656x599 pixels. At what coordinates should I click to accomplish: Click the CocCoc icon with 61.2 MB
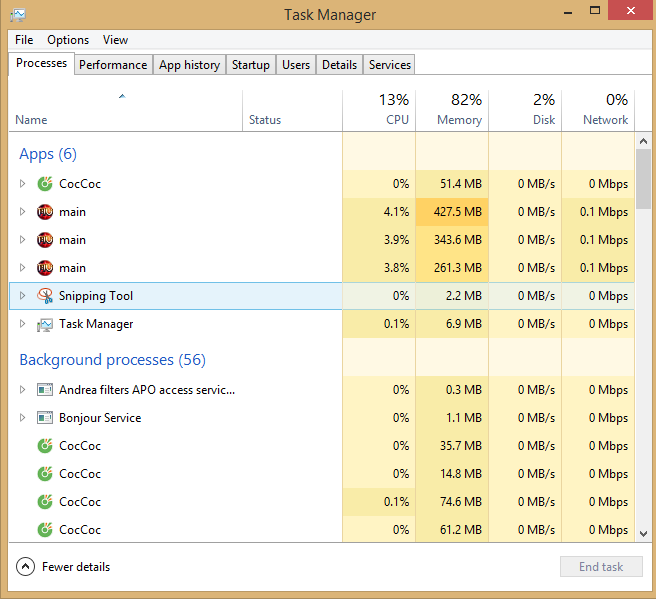(45, 530)
